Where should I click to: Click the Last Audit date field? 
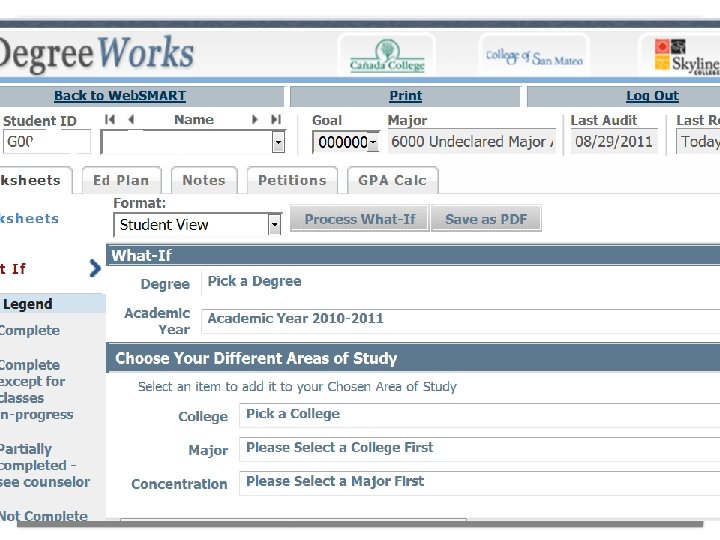[x=614, y=141]
